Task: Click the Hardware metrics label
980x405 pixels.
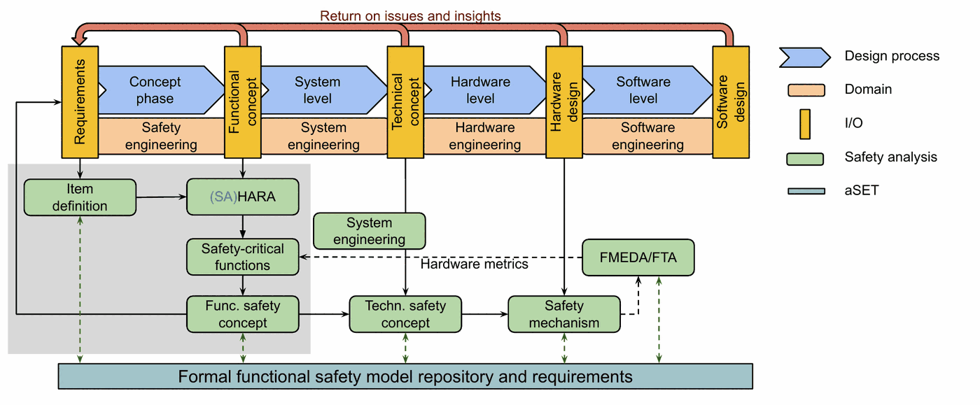Action: click(475, 264)
